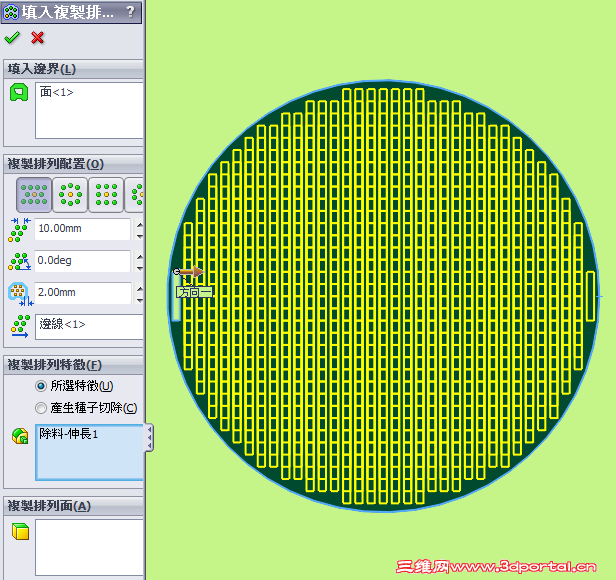Increase the 10.00mm spacing with up arrow
616x580 pixels.
click(x=139, y=224)
